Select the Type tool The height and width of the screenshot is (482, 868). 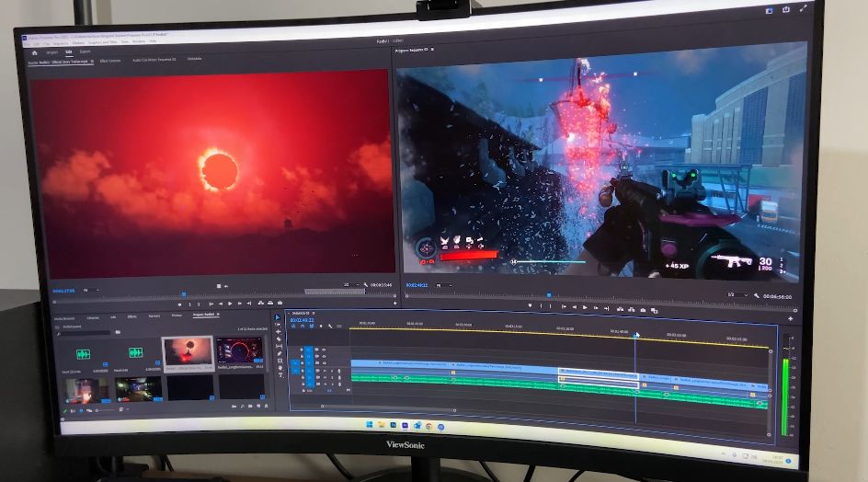pyautogui.click(x=280, y=375)
